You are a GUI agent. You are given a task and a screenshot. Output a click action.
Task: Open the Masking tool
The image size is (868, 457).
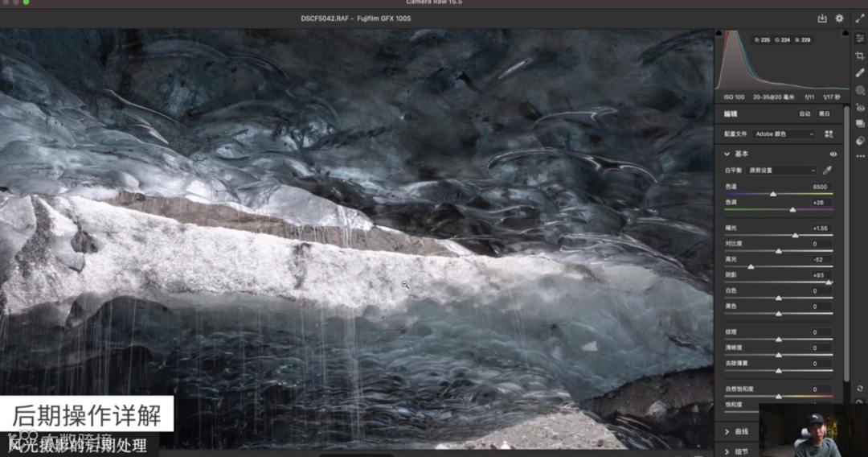860,90
